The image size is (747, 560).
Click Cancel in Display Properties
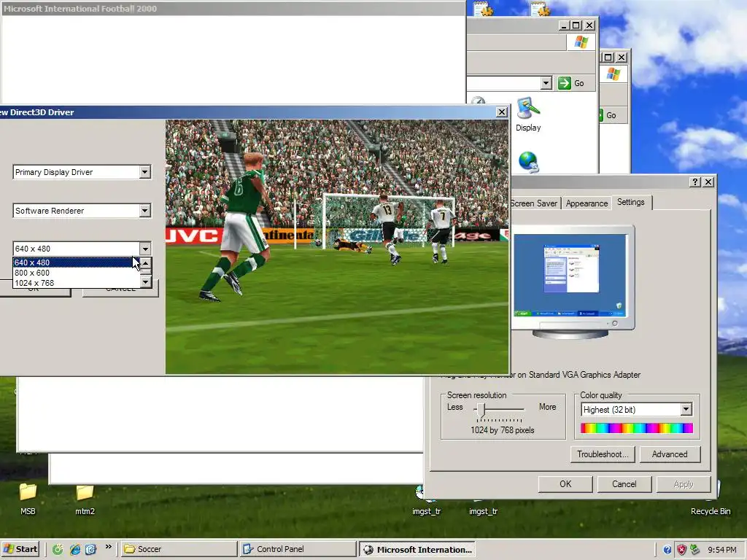tap(624, 484)
